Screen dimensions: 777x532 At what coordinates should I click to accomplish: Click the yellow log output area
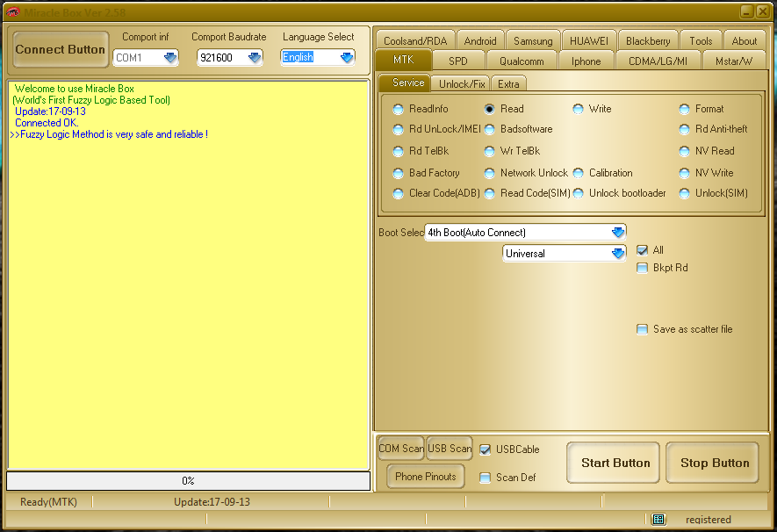[188, 275]
